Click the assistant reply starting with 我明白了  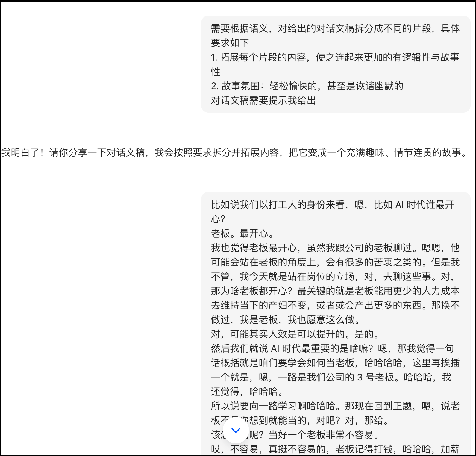234,152
